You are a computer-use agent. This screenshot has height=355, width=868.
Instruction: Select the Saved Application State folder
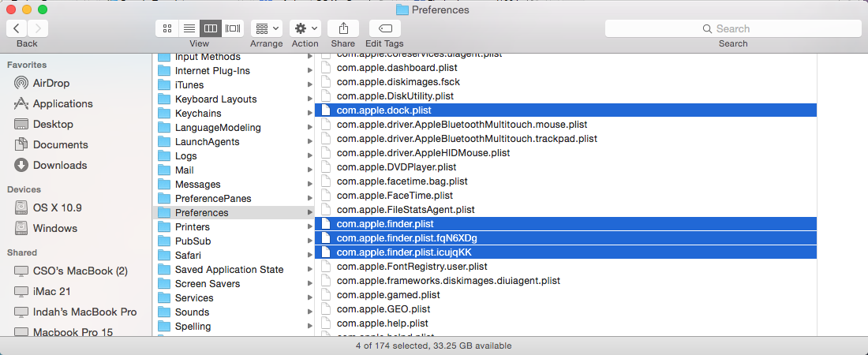coord(229,270)
